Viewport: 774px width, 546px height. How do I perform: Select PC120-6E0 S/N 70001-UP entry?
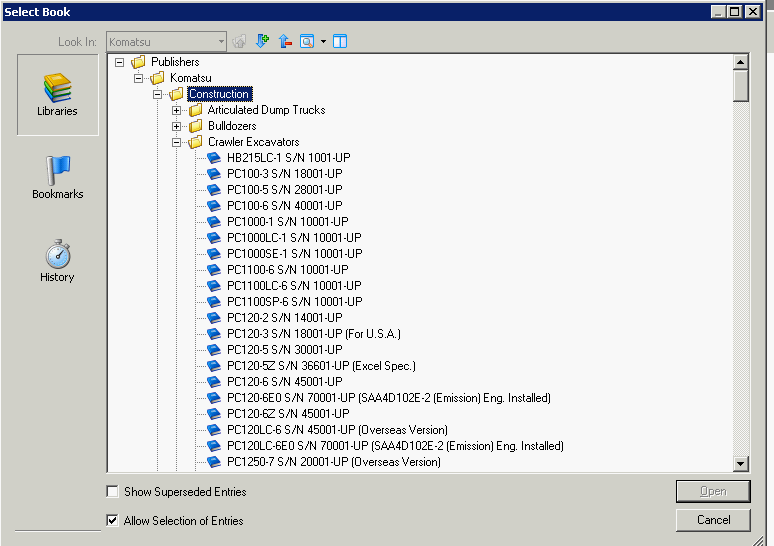tap(389, 398)
